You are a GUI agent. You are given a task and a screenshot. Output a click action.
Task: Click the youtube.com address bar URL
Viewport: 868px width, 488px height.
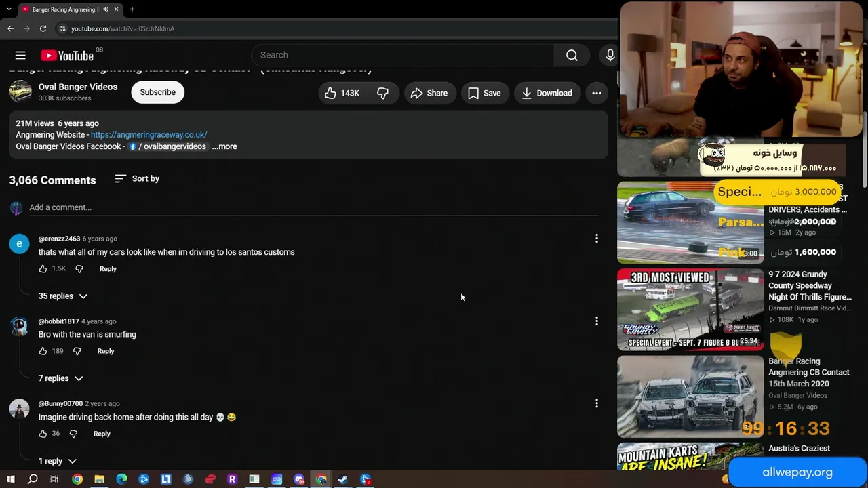pyautogui.click(x=123, y=28)
